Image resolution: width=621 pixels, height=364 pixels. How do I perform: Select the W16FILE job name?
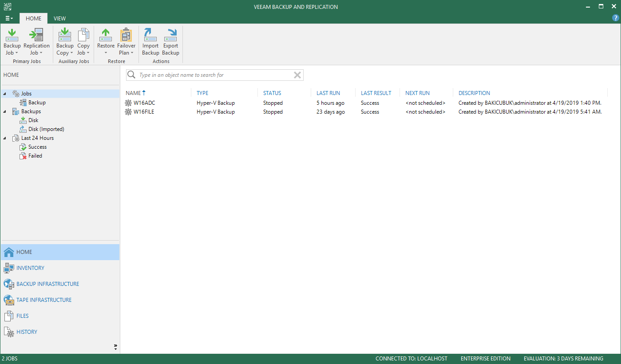click(144, 112)
